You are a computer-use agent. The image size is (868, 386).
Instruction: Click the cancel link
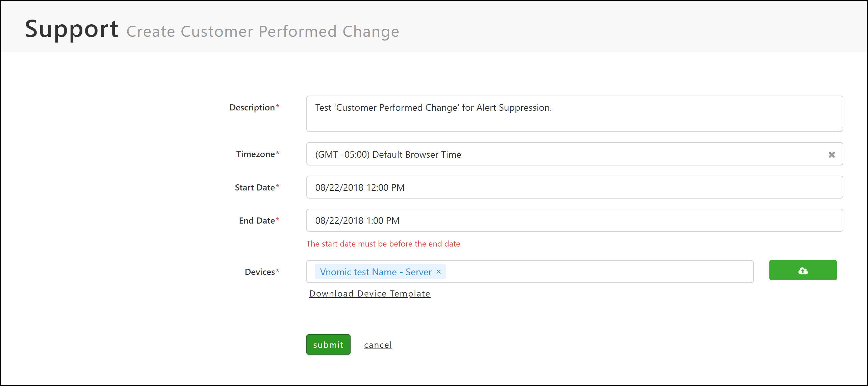pos(378,345)
